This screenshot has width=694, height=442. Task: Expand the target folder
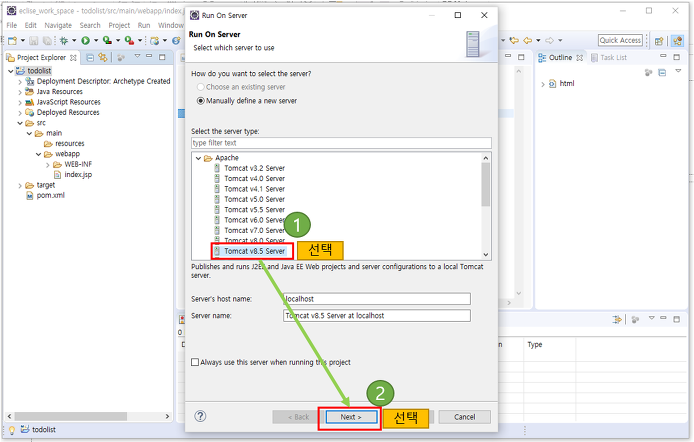(20, 186)
